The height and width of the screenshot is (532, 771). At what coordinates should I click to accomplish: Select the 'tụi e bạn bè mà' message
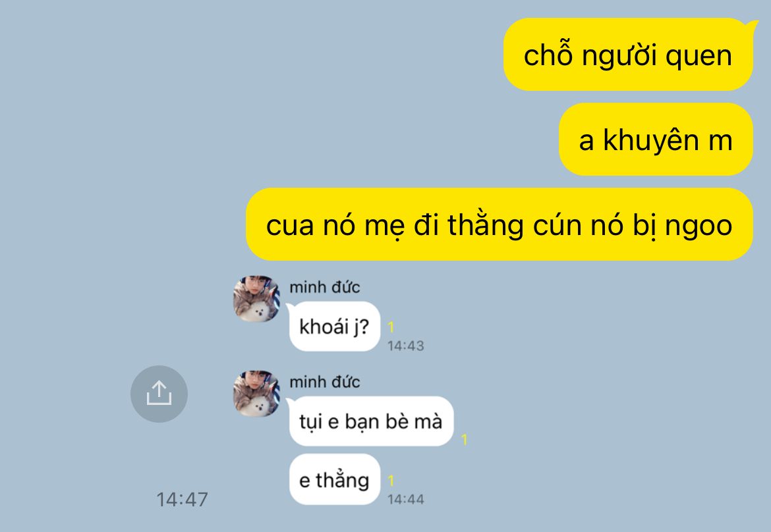(x=371, y=421)
